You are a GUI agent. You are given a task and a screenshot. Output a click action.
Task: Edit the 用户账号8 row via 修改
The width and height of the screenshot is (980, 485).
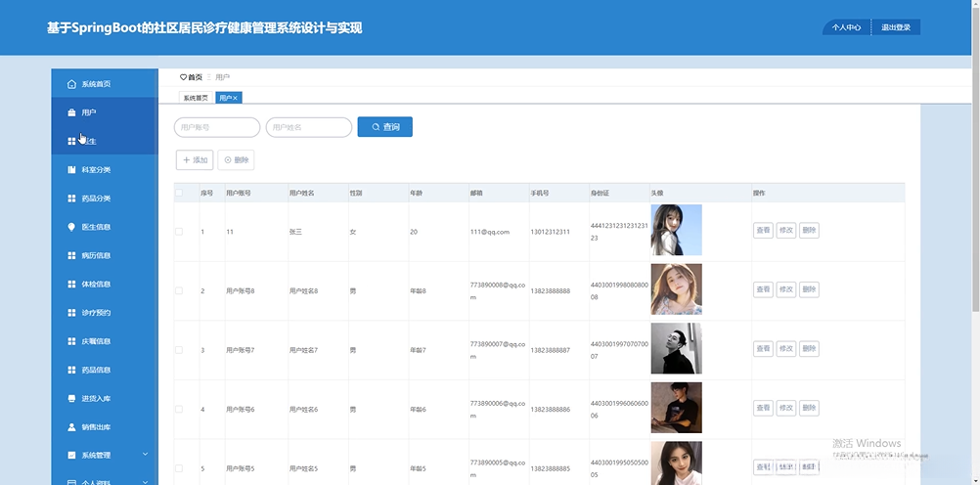(x=785, y=289)
